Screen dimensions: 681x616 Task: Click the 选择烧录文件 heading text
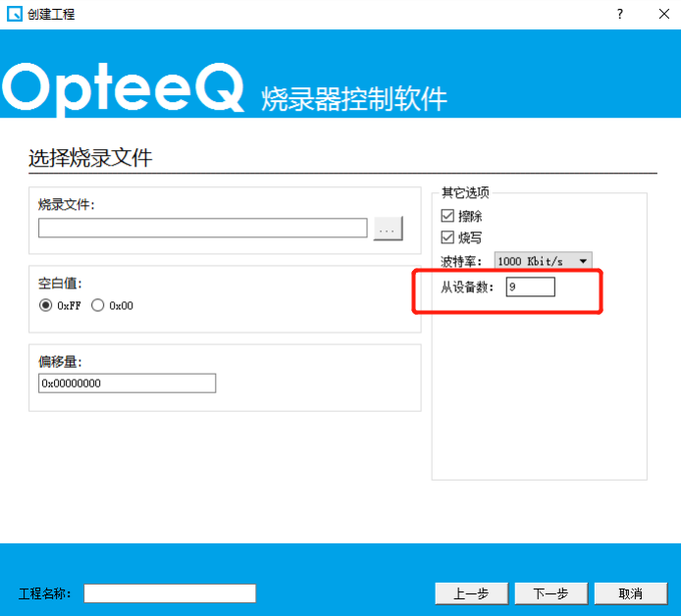point(90,158)
